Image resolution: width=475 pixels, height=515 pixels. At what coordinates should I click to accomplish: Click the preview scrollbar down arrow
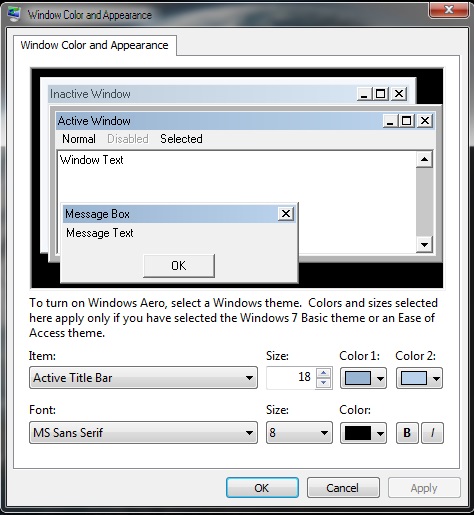click(x=424, y=245)
